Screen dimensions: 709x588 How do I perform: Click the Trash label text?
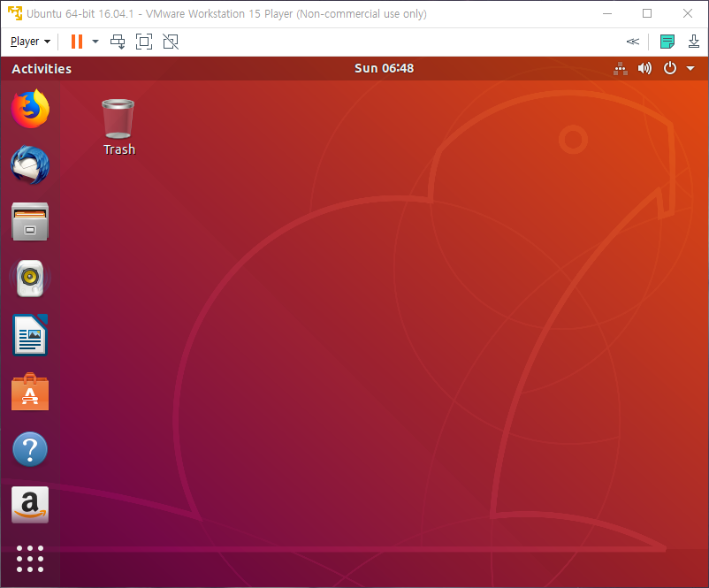(119, 149)
